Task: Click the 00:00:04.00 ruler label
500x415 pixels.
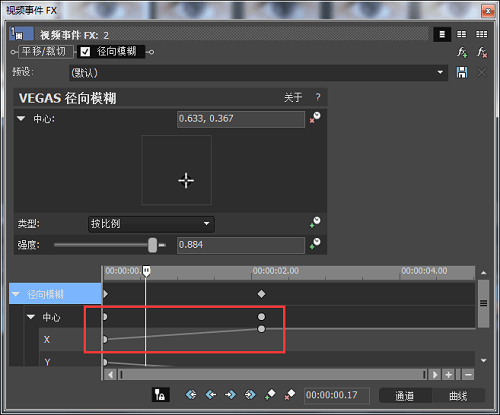Action: (x=424, y=271)
